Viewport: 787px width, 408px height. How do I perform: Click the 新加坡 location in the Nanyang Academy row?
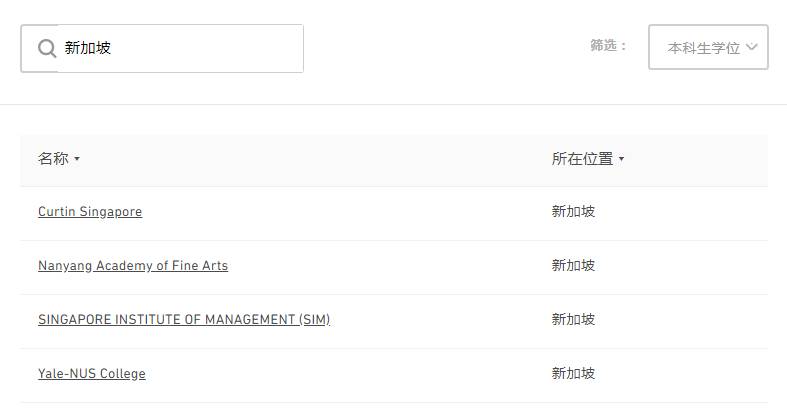[573, 266]
